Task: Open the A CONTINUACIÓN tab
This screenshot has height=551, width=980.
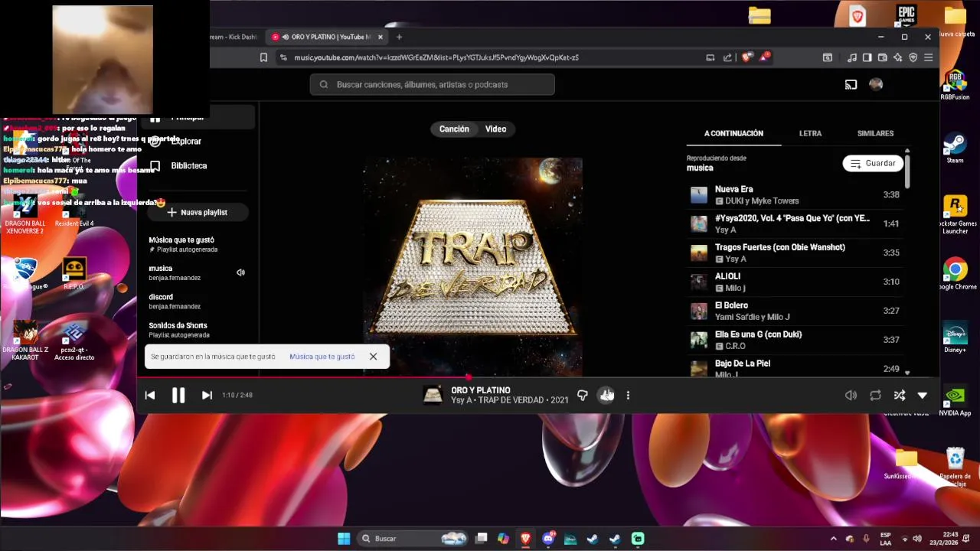Action: point(733,133)
